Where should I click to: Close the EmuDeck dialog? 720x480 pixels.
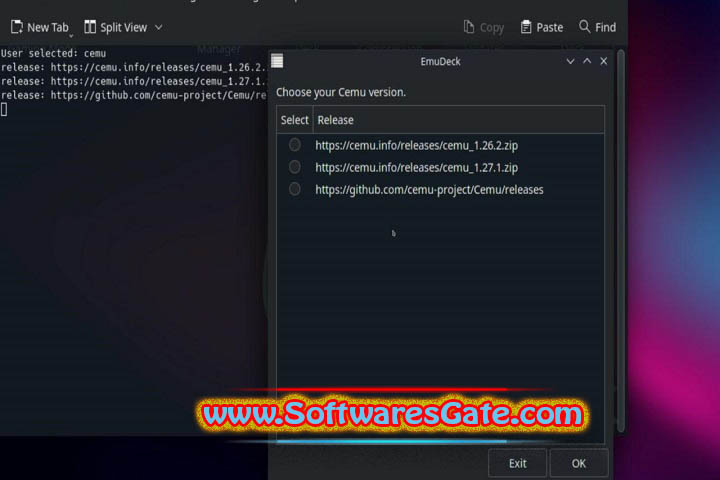pyautogui.click(x=604, y=61)
